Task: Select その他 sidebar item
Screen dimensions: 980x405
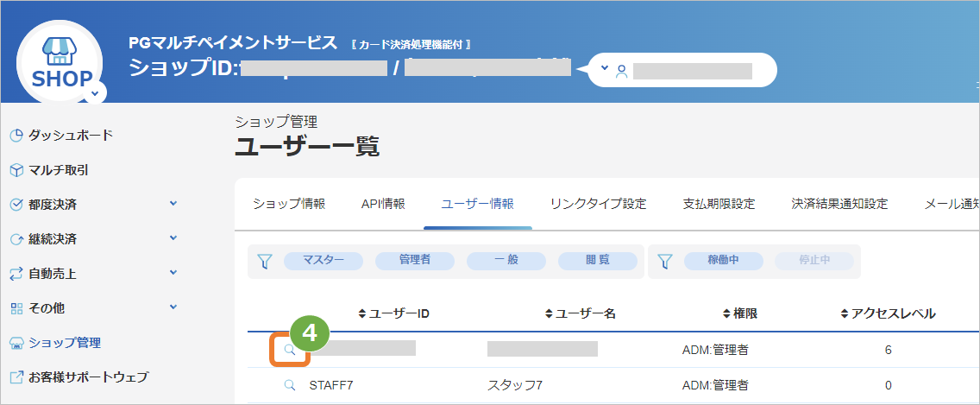Action: pyautogui.click(x=47, y=308)
